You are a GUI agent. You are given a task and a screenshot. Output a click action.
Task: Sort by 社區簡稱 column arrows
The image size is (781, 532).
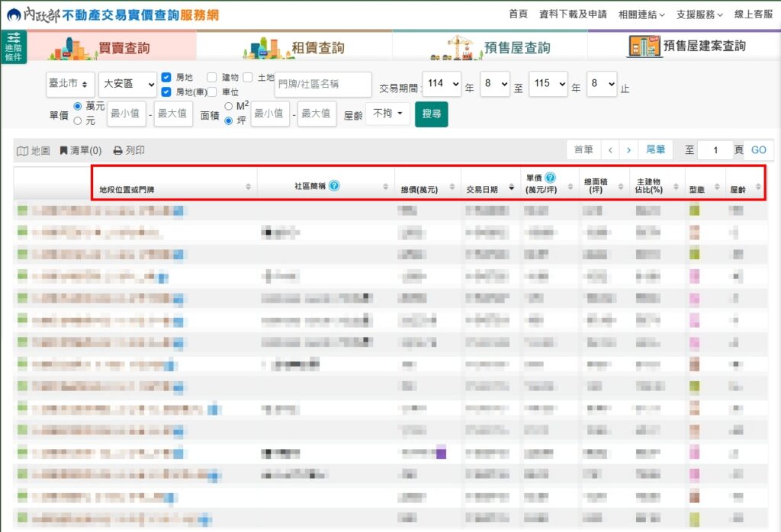tap(385, 187)
